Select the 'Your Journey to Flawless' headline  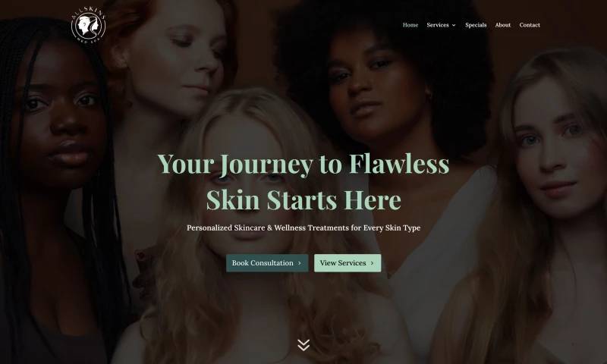click(303, 164)
